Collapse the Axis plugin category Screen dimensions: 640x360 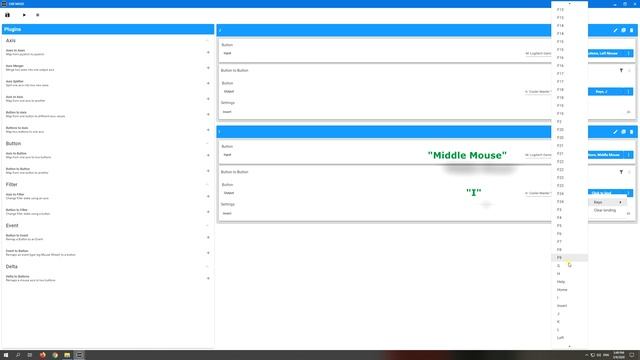point(207,41)
